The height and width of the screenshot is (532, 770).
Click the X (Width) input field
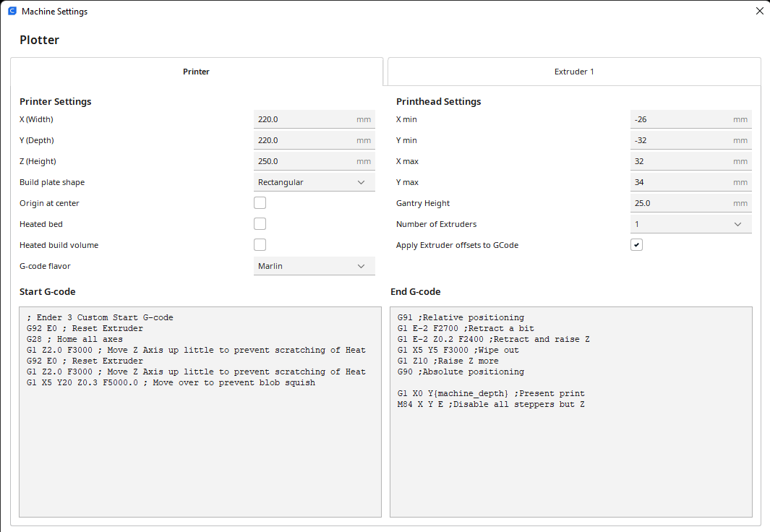click(304, 119)
